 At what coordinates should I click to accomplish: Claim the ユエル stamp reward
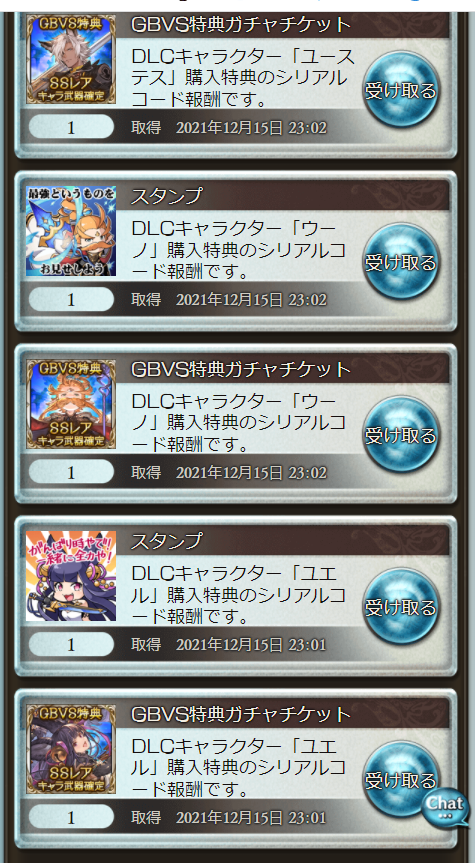[x=401, y=607]
